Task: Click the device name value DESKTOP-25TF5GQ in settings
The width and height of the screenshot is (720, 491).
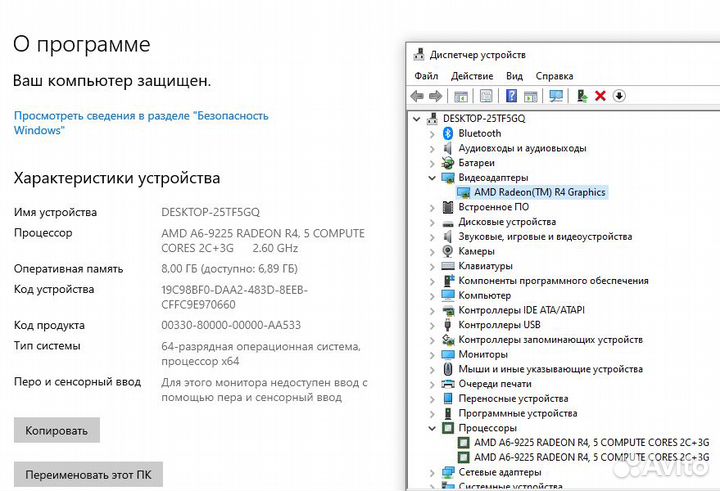Action: point(210,212)
